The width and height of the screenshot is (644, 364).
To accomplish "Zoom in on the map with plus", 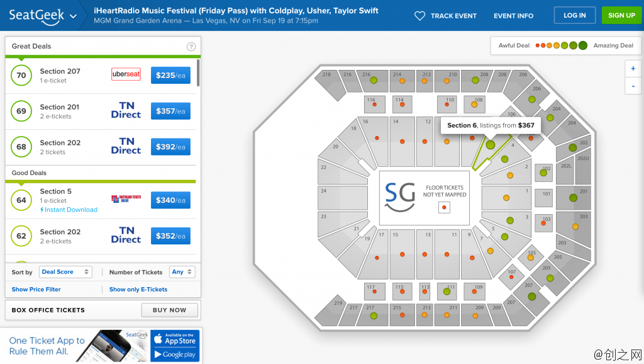I will (x=633, y=69).
